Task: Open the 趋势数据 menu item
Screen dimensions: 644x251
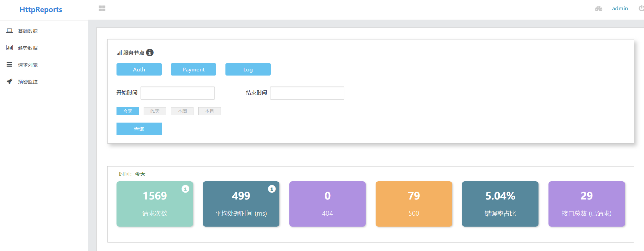Action: pyautogui.click(x=28, y=48)
